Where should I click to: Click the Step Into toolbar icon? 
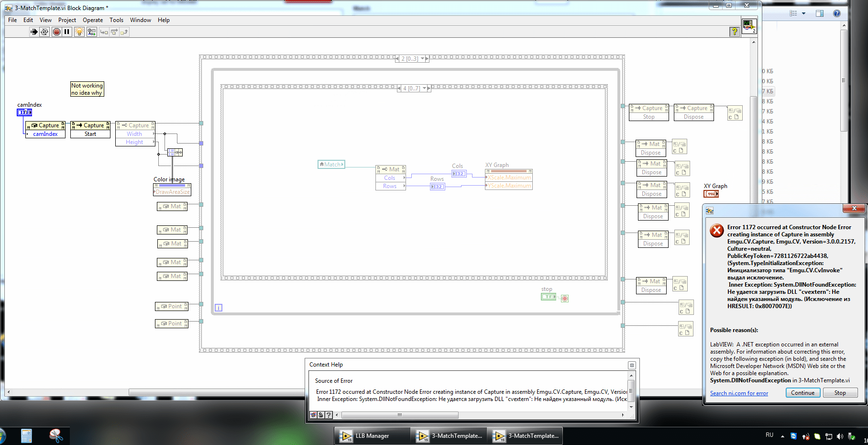coord(104,32)
